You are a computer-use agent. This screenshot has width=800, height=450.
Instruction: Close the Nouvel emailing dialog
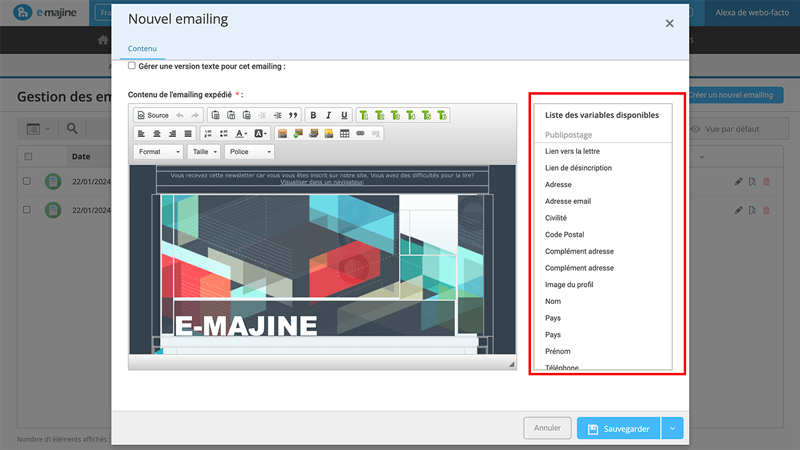(669, 23)
